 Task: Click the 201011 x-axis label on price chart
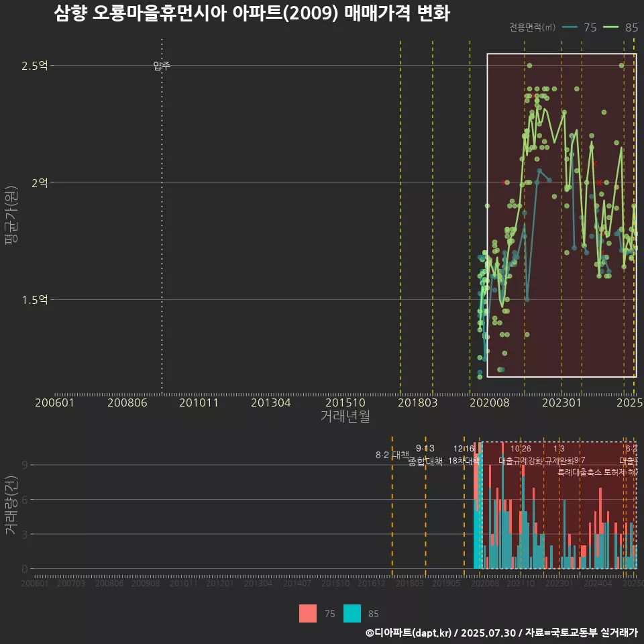[199, 402]
